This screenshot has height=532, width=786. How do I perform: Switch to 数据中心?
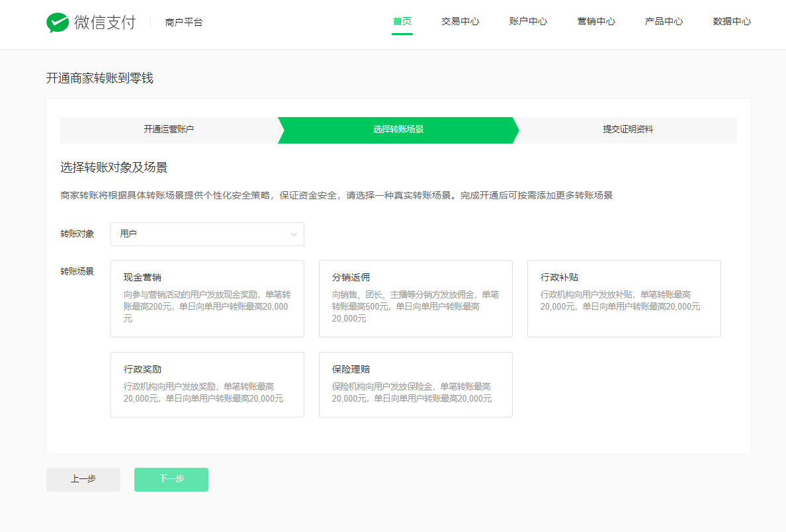pyautogui.click(x=731, y=22)
